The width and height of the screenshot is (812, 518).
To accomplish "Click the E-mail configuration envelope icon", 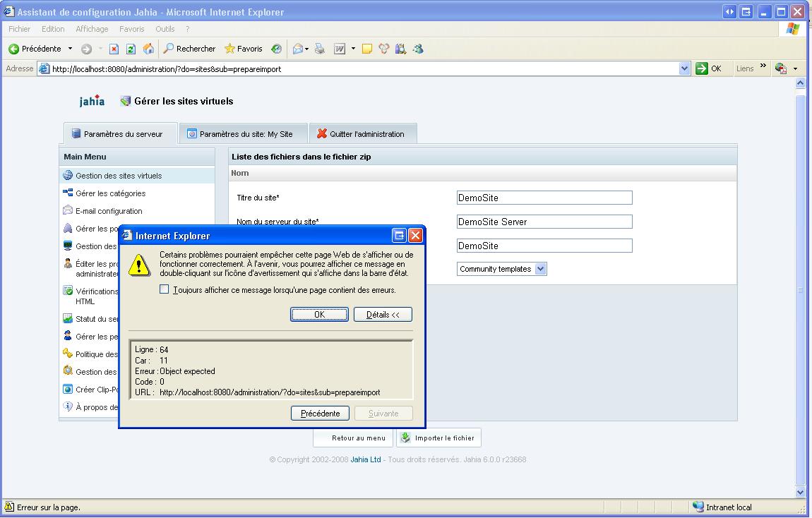I will point(68,210).
